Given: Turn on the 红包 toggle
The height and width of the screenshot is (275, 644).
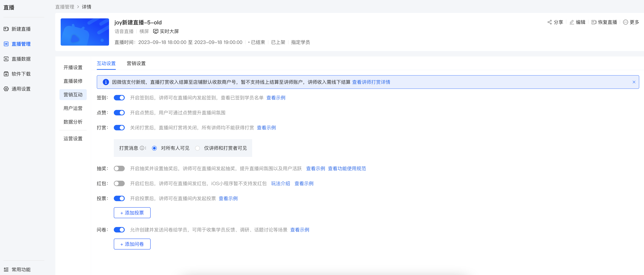Looking at the screenshot, I should pyautogui.click(x=119, y=184).
